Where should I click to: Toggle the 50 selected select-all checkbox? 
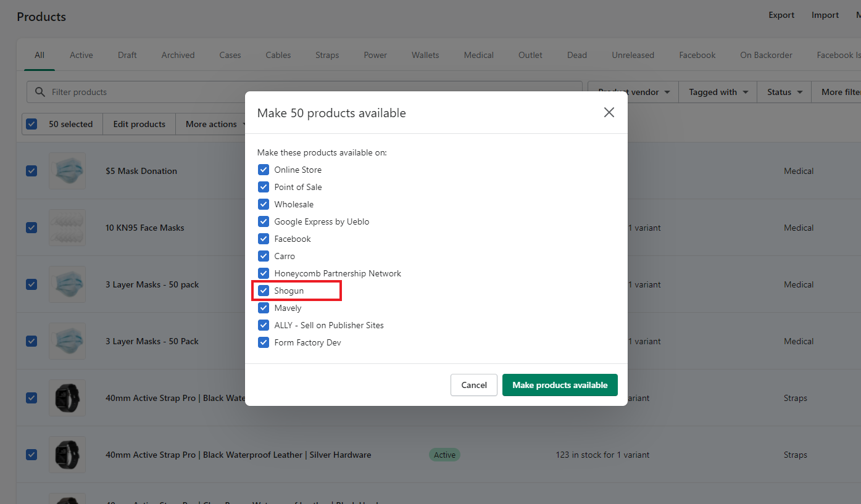click(x=31, y=124)
